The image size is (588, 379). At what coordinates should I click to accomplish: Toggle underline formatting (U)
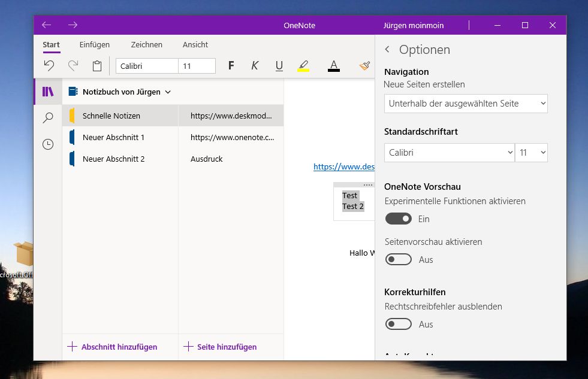coord(279,66)
